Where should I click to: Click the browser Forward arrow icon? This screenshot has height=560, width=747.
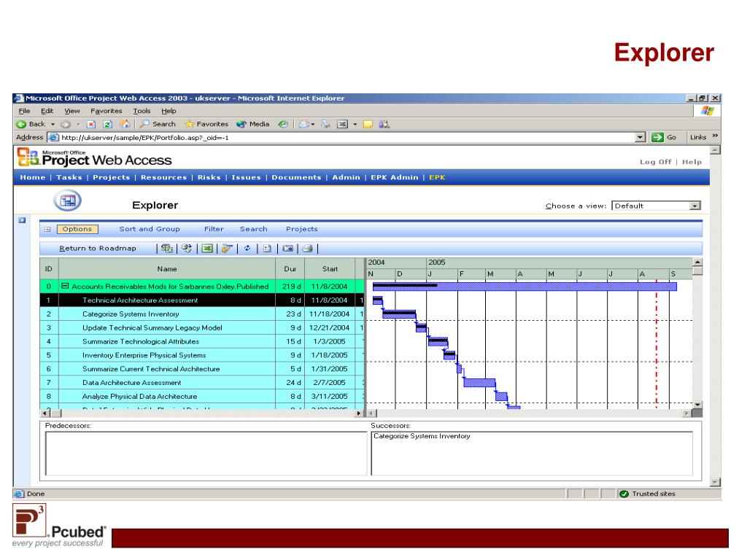[65, 124]
